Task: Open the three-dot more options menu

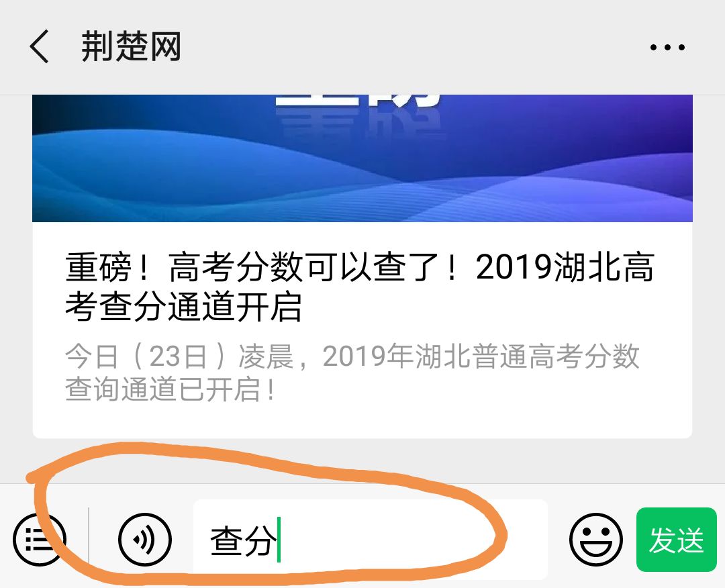Action: (x=667, y=47)
